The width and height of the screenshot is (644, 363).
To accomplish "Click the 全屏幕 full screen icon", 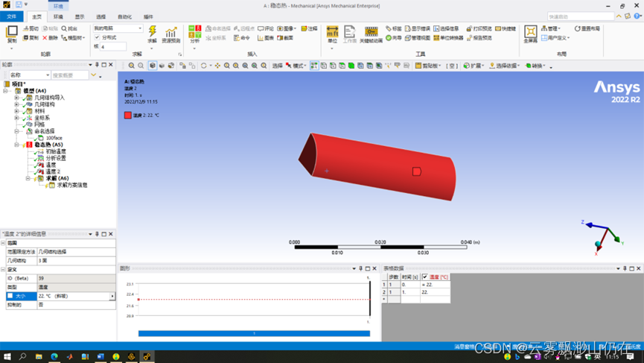I will pyautogui.click(x=530, y=33).
